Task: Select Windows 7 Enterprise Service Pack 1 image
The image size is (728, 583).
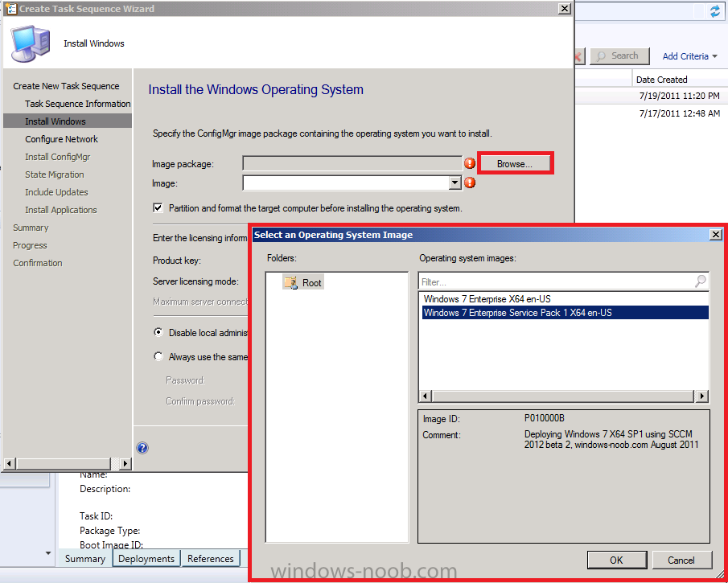Action: click(x=565, y=312)
